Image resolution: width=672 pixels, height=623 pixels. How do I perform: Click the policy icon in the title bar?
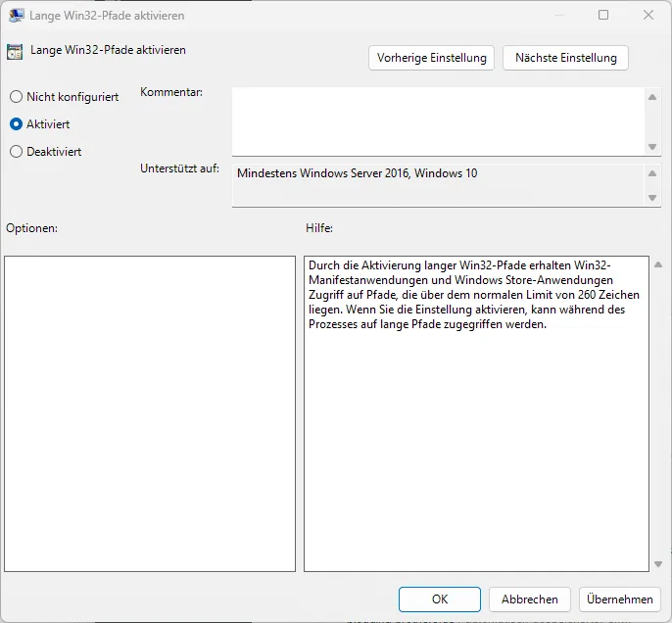pos(17,16)
